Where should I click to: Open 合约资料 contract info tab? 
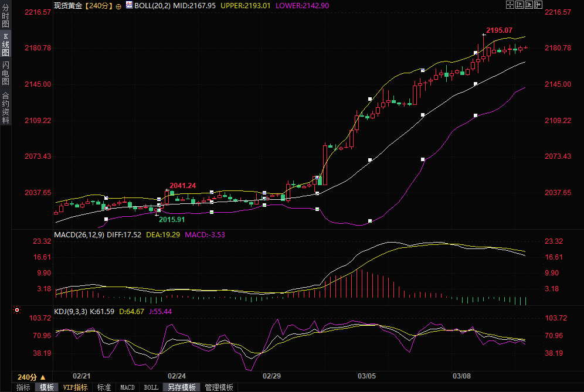click(6, 107)
